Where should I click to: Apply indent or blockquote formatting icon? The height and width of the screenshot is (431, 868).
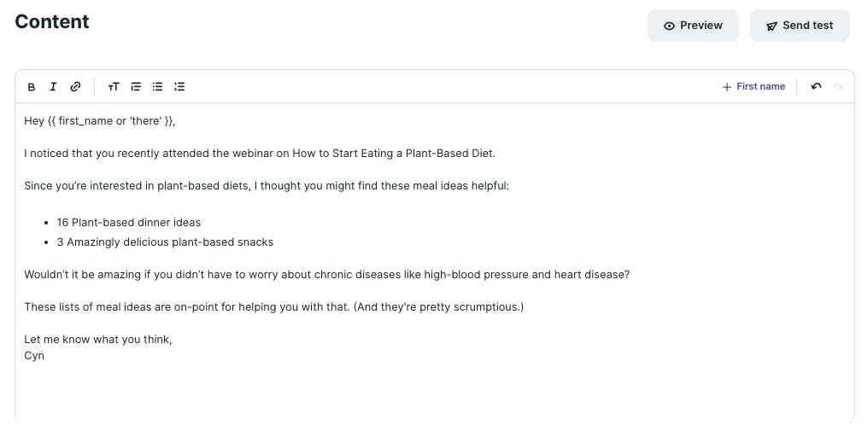coord(136,87)
